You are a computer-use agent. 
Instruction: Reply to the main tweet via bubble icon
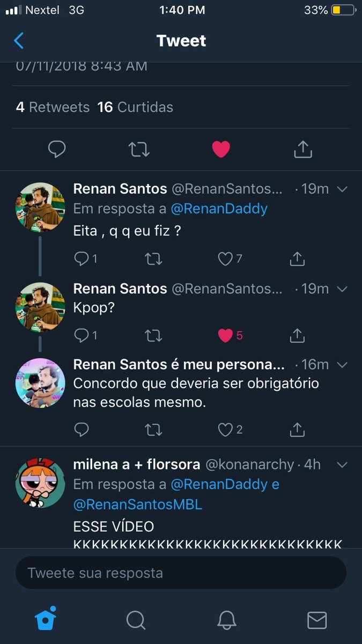click(57, 149)
